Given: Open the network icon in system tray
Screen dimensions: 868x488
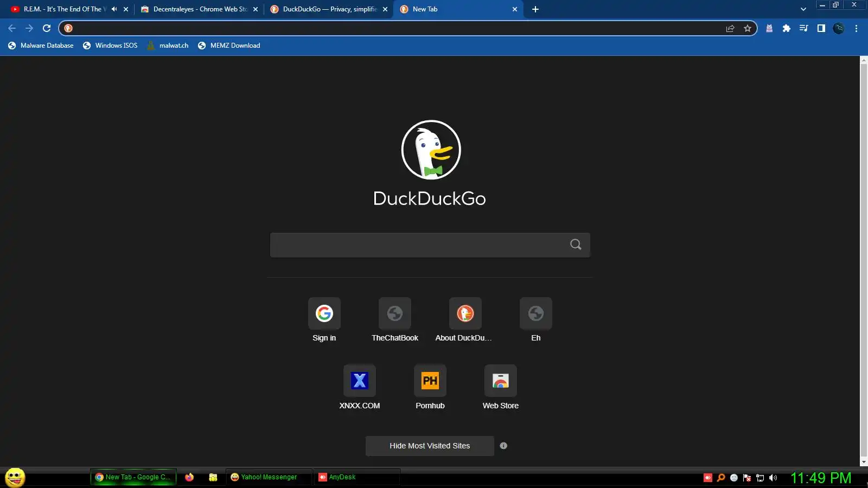Looking at the screenshot, I should (760, 478).
